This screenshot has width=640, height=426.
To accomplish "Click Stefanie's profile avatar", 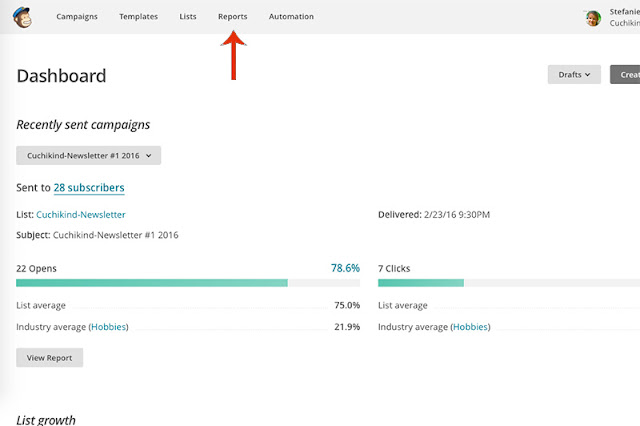I will click(593, 18).
